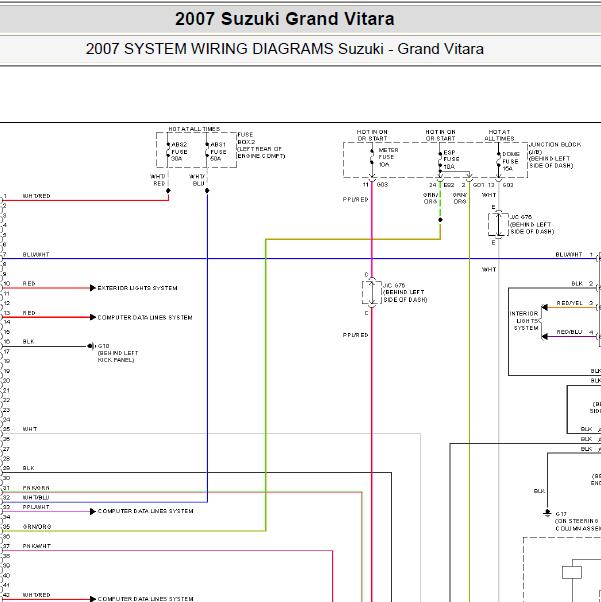
Task: Click the RED label at pin 10
Action: (29, 283)
